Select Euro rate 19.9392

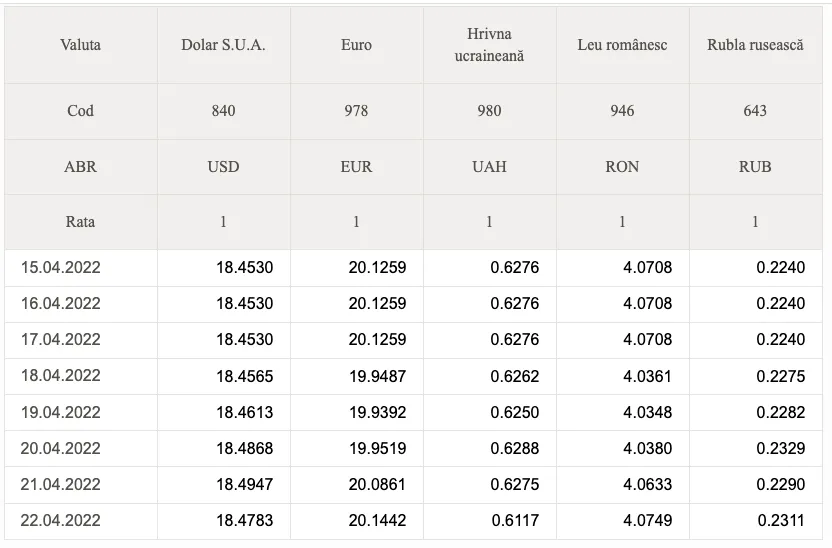[x=377, y=412]
